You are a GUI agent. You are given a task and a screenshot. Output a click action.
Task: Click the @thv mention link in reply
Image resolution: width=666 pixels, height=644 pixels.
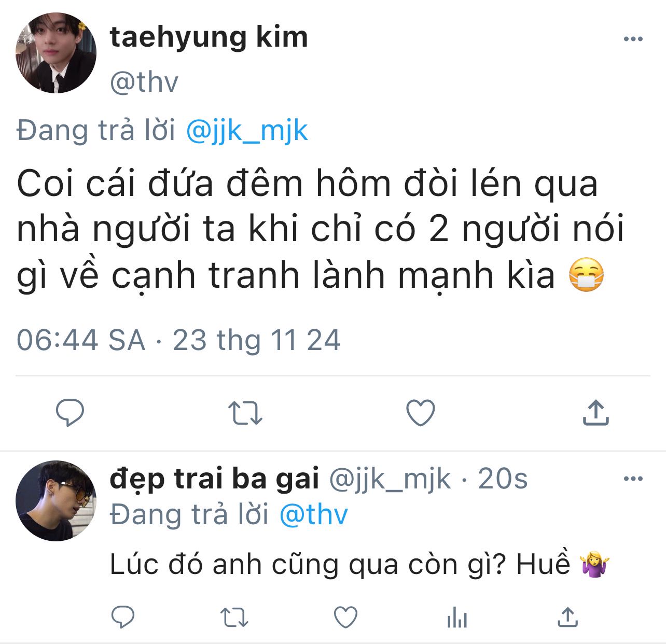pos(313,514)
